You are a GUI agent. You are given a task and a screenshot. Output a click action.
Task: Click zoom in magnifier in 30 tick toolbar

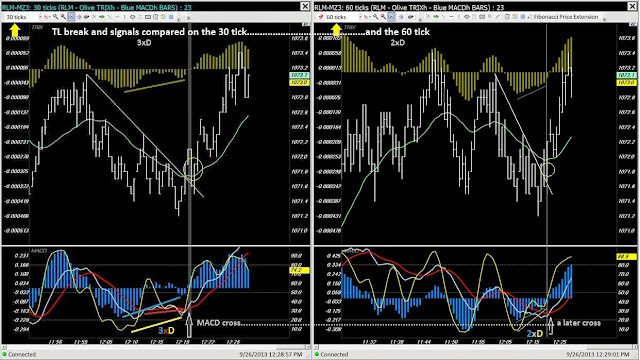click(x=56, y=17)
